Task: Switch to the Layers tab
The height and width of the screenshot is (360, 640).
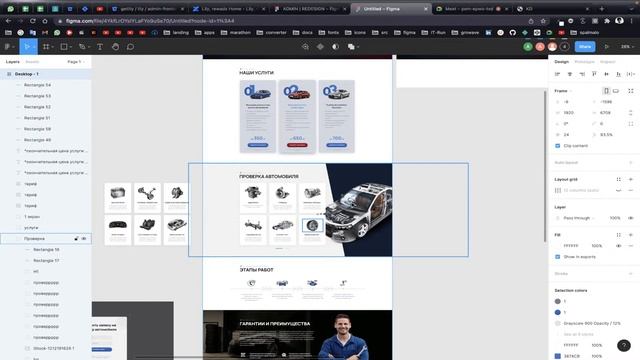Action: tap(13, 62)
